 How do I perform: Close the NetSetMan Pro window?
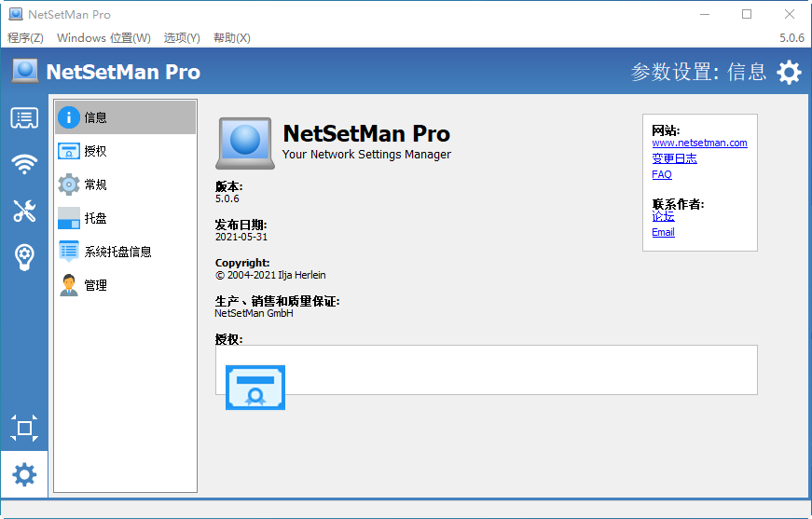[790, 14]
